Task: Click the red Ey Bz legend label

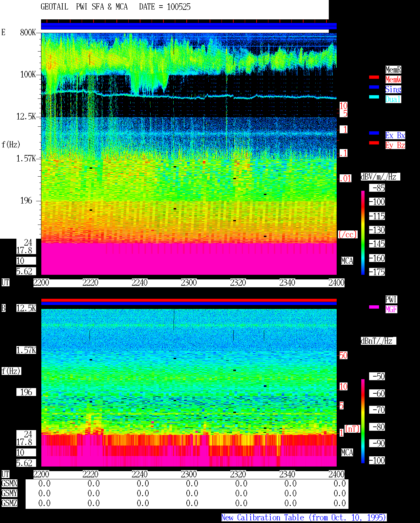Action: click(395, 145)
